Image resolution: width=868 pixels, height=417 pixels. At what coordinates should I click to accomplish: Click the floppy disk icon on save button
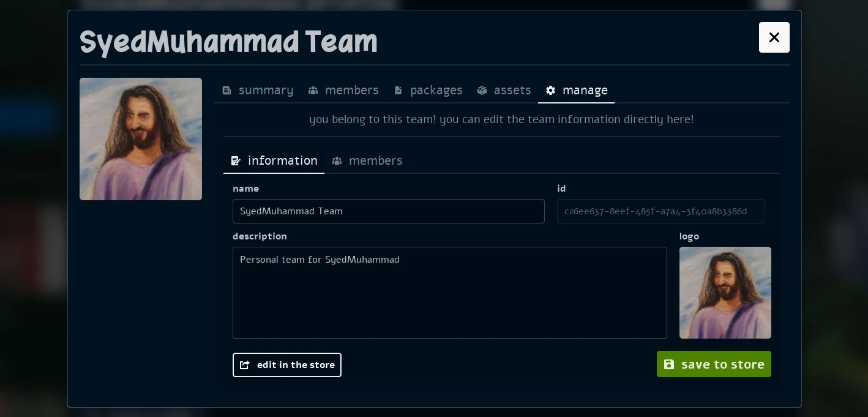pos(669,364)
